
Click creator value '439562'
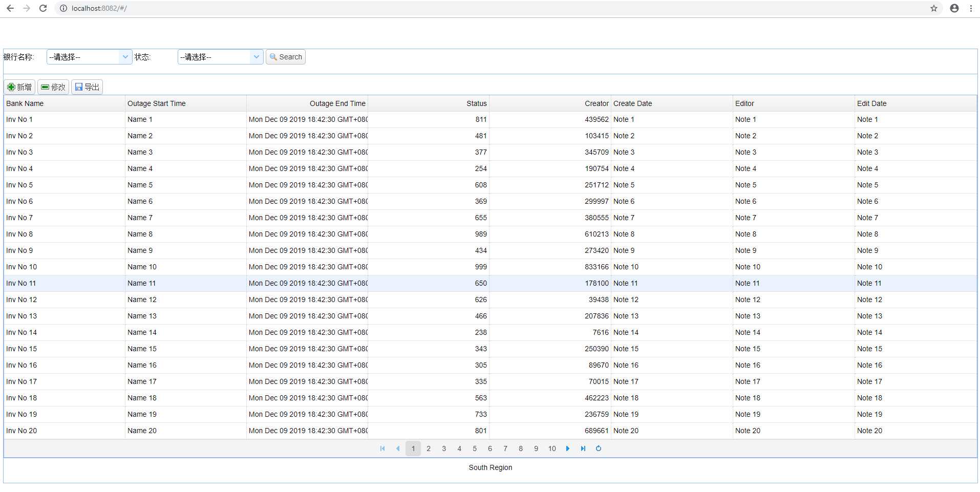tap(596, 119)
